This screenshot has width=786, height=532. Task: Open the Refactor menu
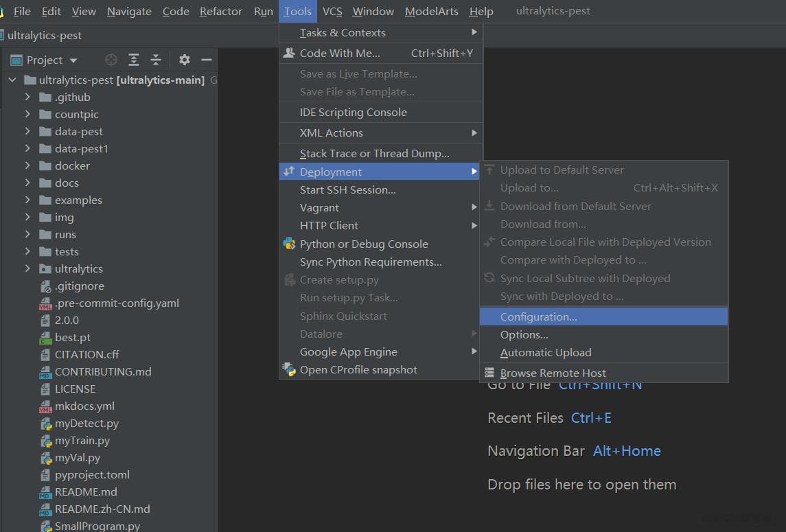click(220, 11)
